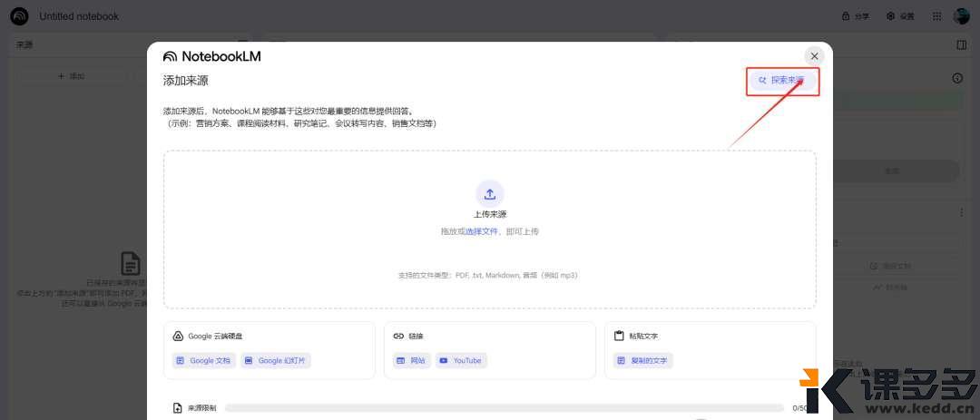Open the 选择文件 file chooser link
This screenshot has height=420, width=980.
tap(481, 232)
